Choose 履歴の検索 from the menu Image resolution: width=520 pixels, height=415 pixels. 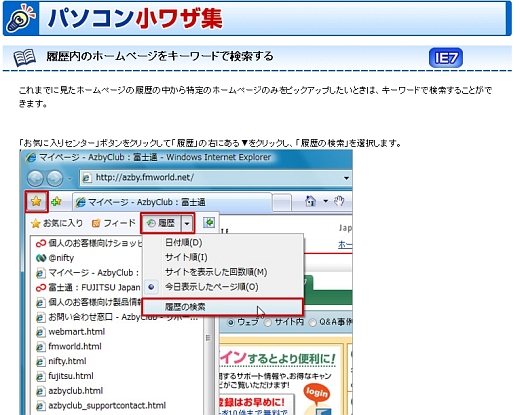[223, 307]
